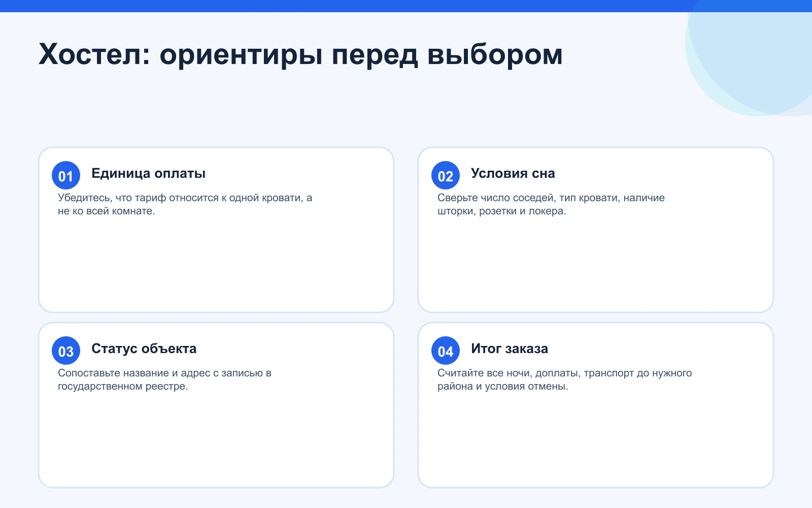The width and height of the screenshot is (812, 508).
Task: Click the text starting 'Сверьте число соседей'
Action: pyautogui.click(x=551, y=204)
